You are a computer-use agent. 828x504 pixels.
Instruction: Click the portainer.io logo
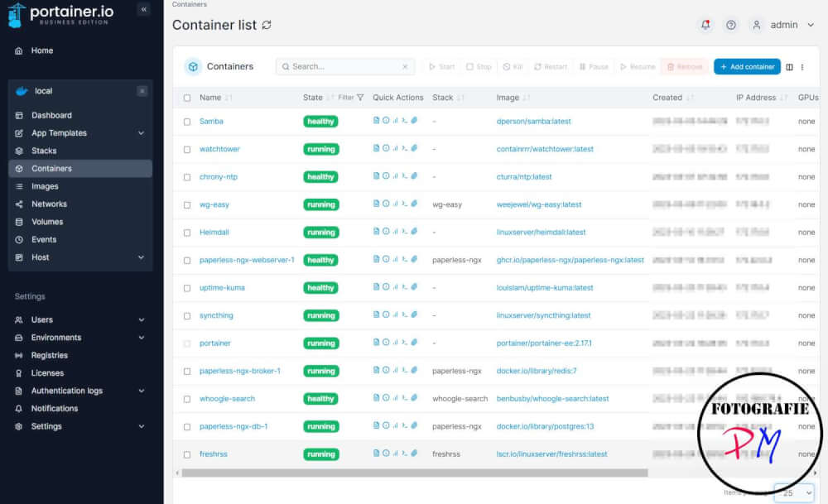(59, 15)
